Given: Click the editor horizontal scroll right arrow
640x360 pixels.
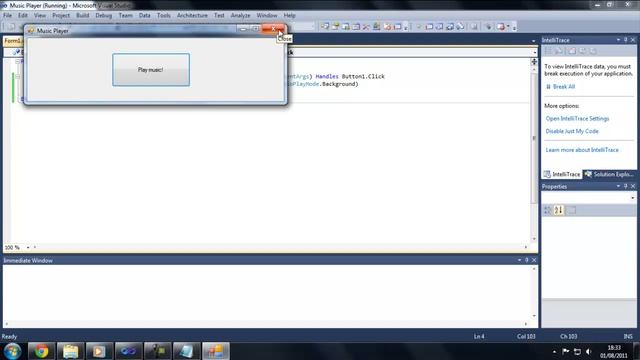Looking at the screenshot, I should coord(526,247).
